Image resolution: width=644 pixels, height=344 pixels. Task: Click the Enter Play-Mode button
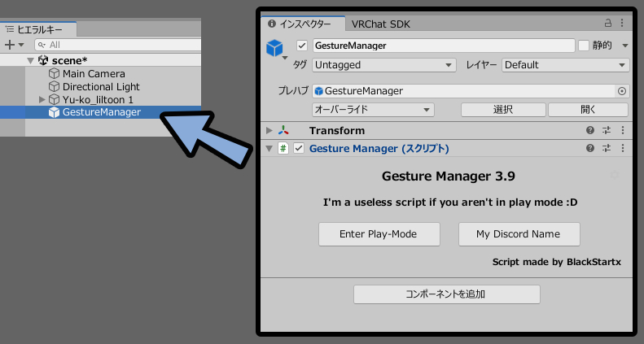click(379, 234)
